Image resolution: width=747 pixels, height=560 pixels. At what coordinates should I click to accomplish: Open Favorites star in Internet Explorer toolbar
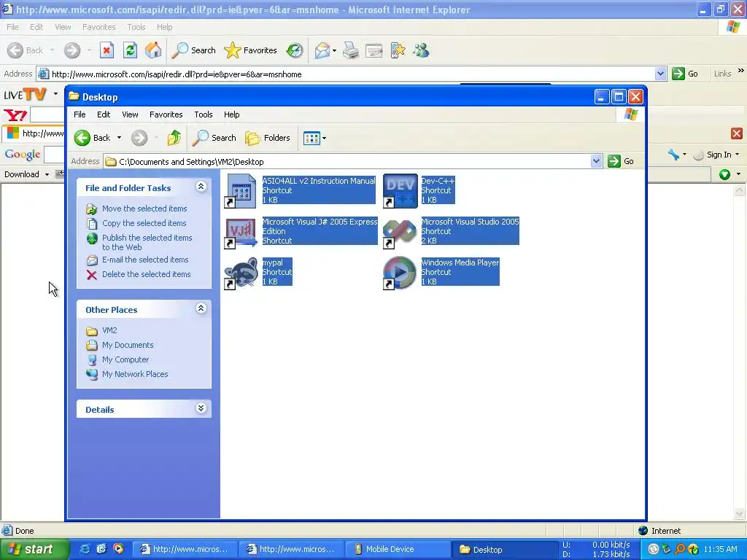click(251, 50)
